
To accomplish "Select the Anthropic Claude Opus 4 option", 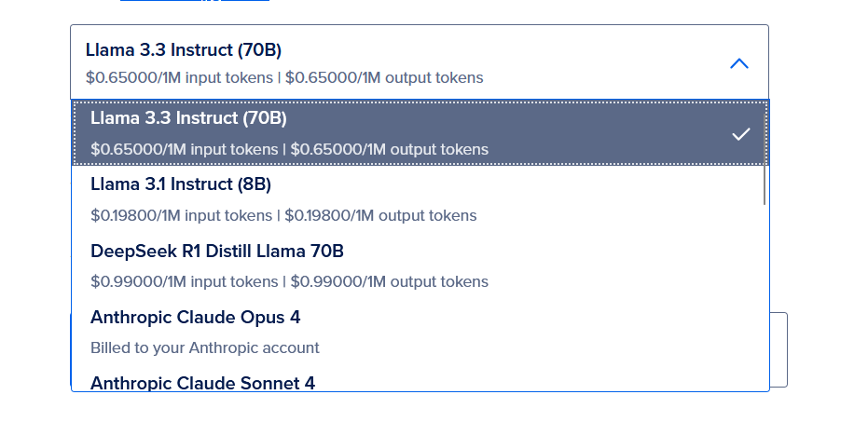I will click(195, 317).
